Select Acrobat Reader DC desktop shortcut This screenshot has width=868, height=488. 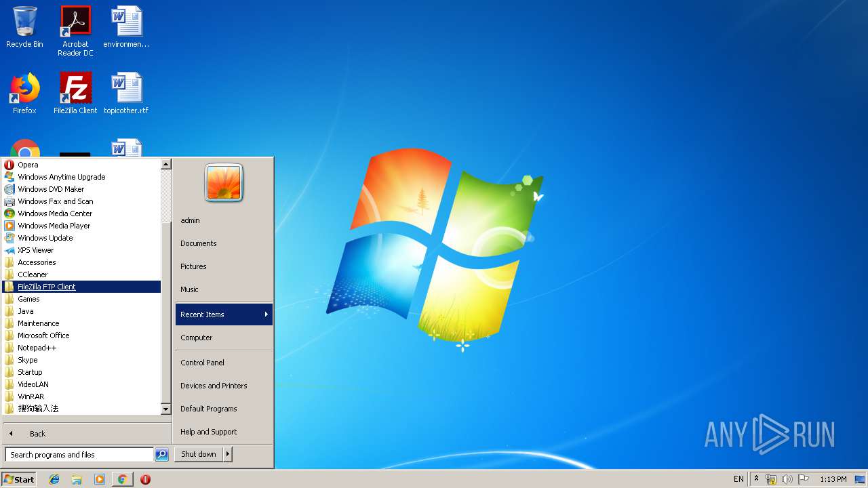(x=75, y=31)
